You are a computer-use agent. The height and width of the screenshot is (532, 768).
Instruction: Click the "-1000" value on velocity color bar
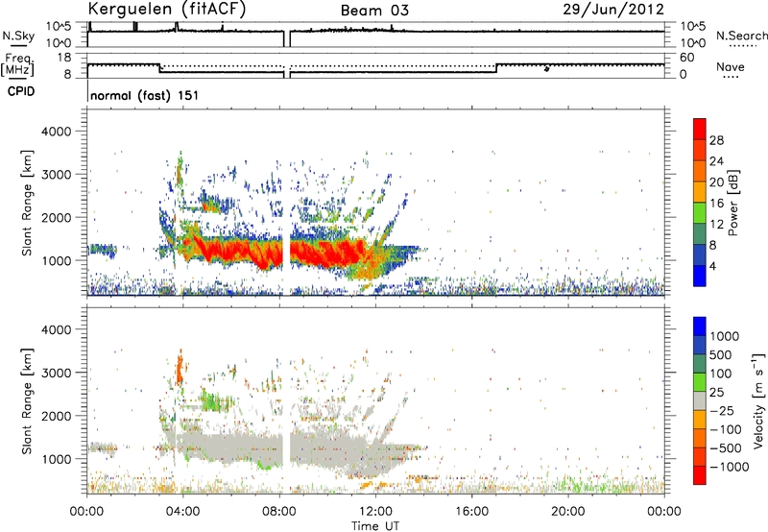[730, 467]
